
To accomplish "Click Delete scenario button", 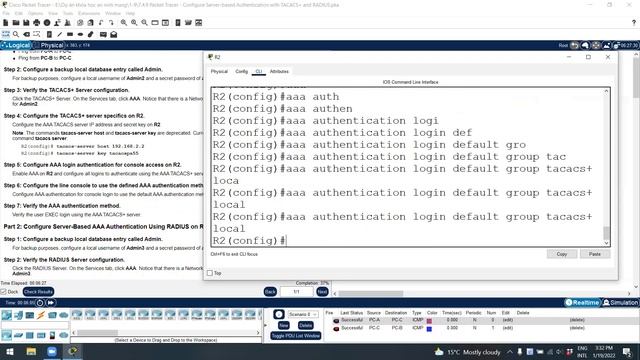I will pyautogui.click(x=305, y=325).
